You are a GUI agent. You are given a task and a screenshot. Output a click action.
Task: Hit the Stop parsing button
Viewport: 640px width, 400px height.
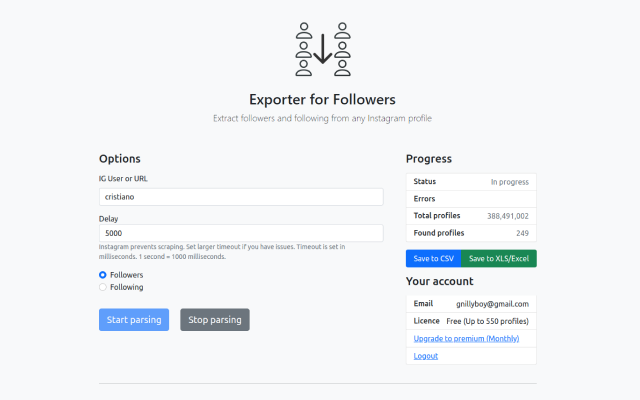(x=214, y=320)
